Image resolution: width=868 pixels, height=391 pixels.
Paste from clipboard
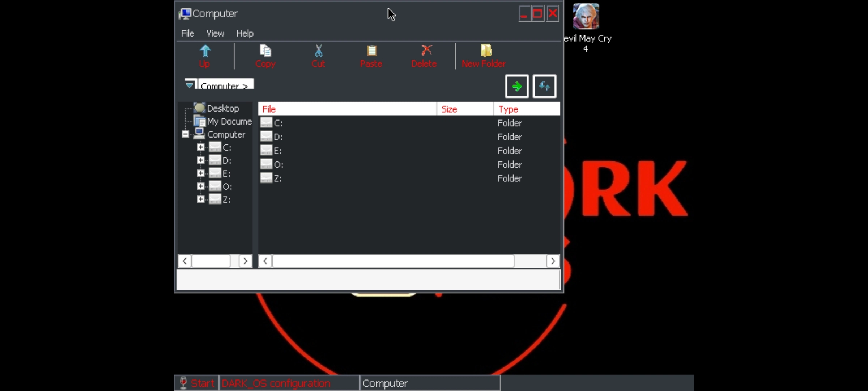point(371,56)
